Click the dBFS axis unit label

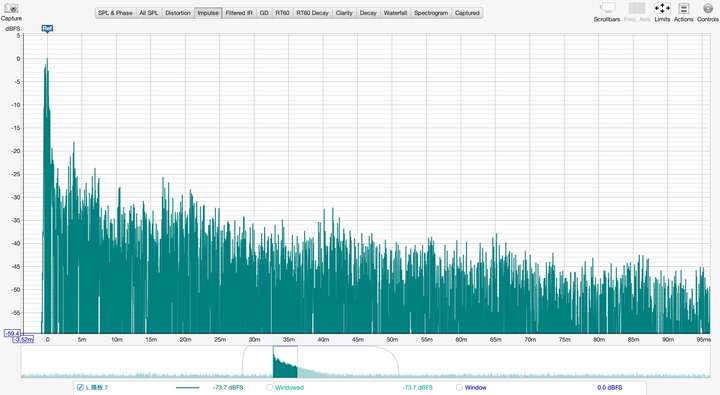point(12,28)
